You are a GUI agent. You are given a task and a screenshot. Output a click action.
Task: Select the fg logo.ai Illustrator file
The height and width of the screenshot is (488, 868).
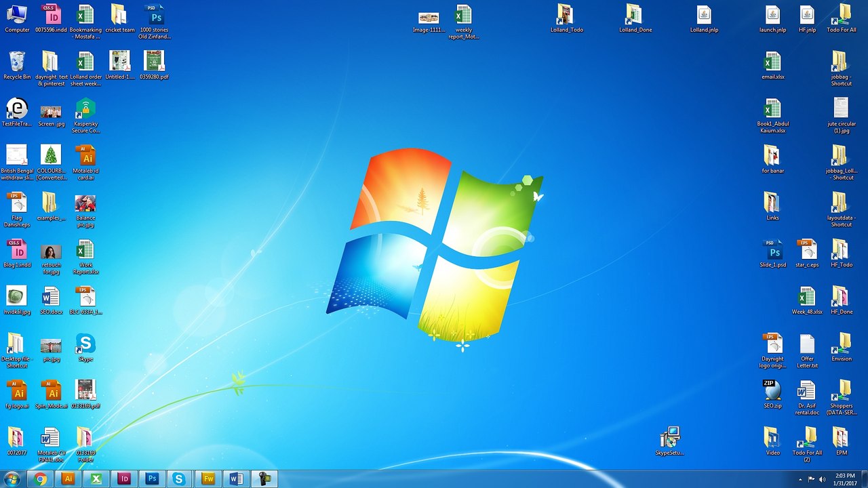click(x=17, y=394)
